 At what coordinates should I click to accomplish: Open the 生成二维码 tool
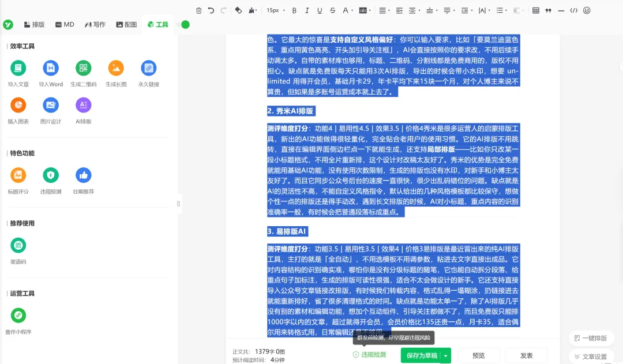point(84,73)
